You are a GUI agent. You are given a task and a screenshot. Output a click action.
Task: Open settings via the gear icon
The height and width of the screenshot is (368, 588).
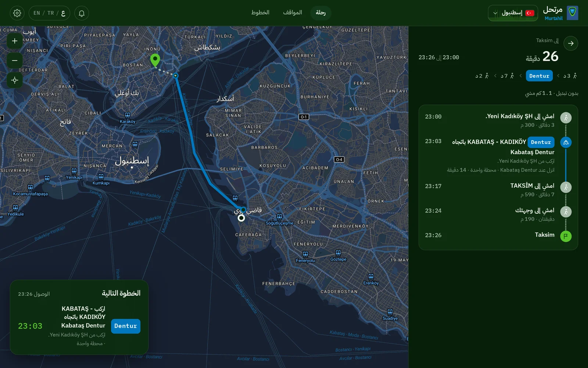pos(17,13)
